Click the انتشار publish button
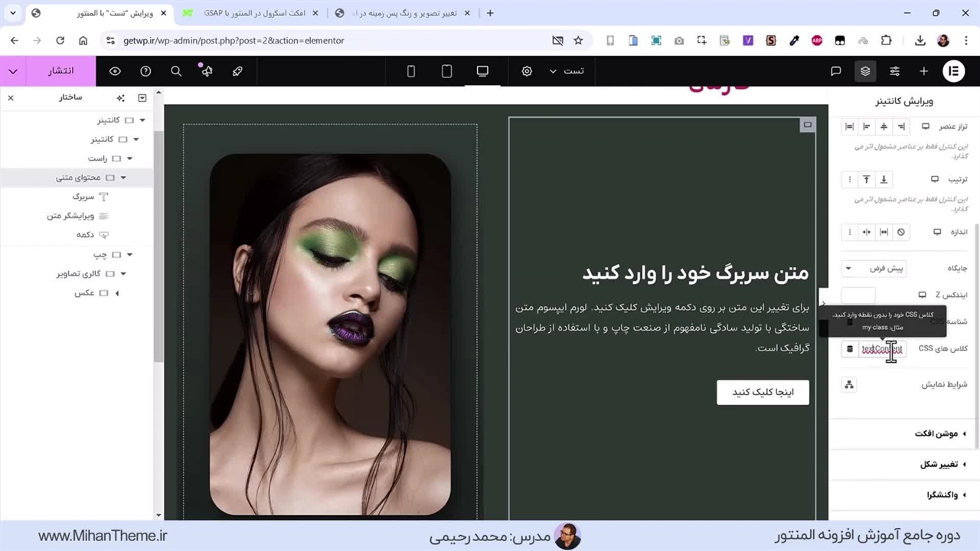This screenshot has height=551, width=980. coord(61,71)
